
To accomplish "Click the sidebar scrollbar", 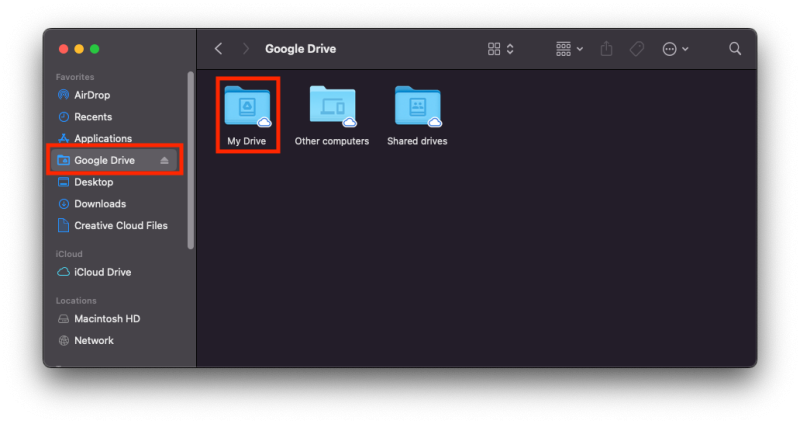I will click(191, 160).
